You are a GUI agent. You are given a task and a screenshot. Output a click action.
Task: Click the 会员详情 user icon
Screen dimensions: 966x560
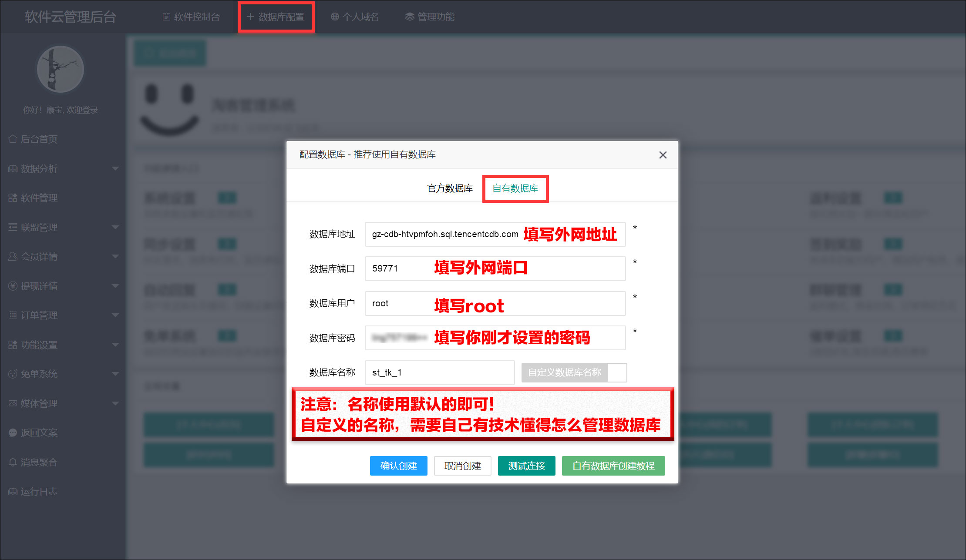tap(13, 257)
